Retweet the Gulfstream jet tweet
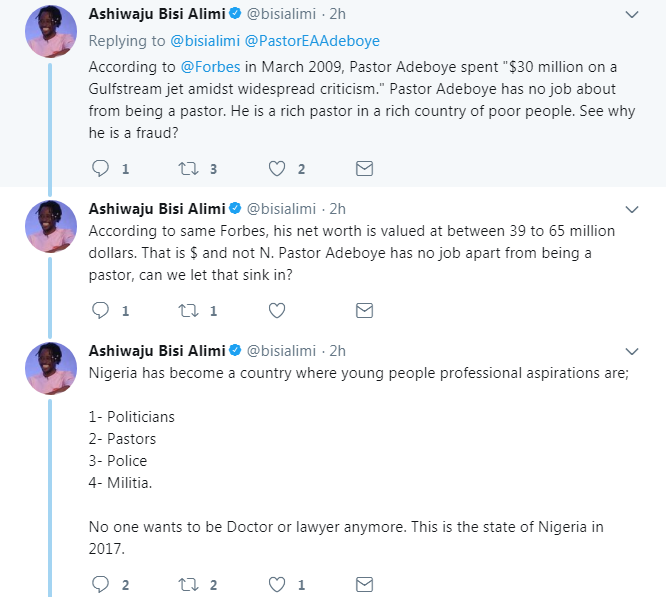Viewport: 666px width, 597px height. click(188, 168)
